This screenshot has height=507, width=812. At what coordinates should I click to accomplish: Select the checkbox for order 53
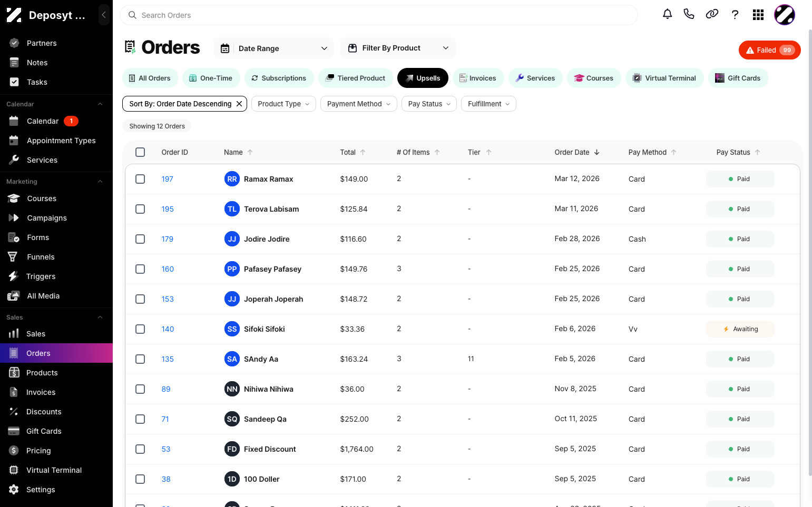(140, 449)
